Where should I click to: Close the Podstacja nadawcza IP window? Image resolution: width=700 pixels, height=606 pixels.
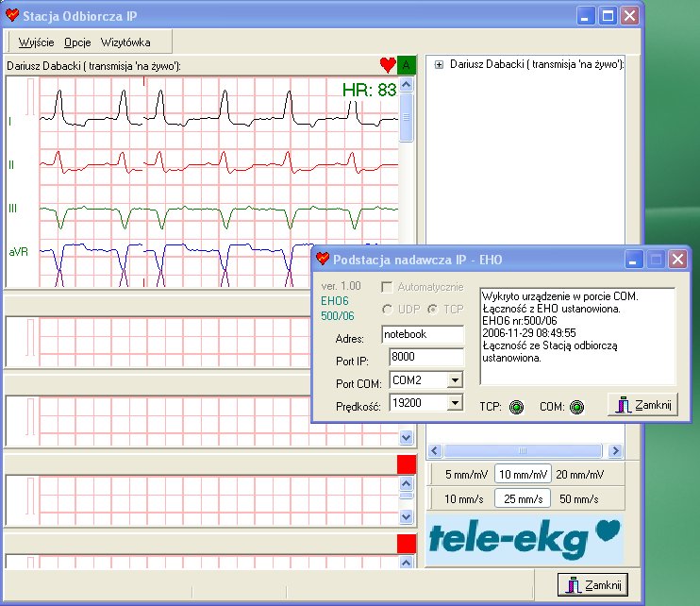click(x=677, y=260)
